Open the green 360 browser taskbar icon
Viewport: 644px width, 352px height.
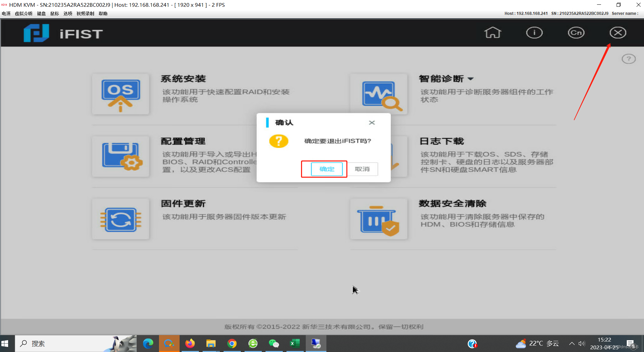click(x=253, y=344)
